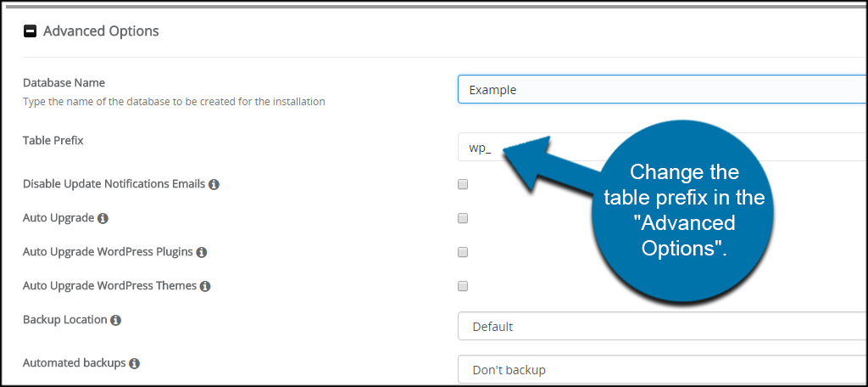Open the Backup Location dropdown showing Default

(662, 327)
